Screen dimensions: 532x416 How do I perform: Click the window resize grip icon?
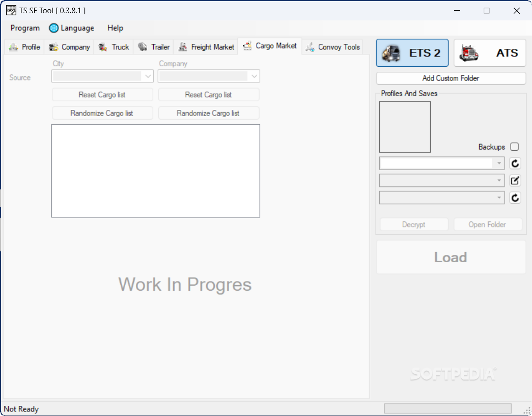tap(527, 411)
